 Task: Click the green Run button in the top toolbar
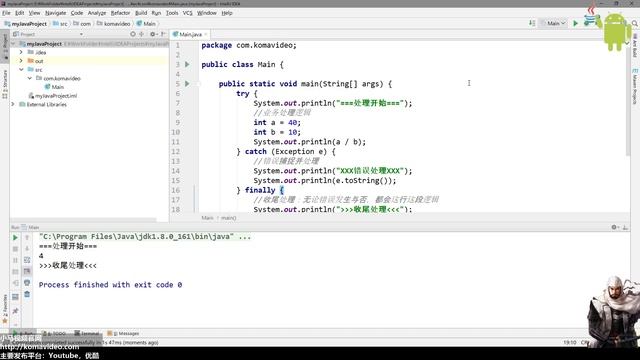pyautogui.click(x=576, y=23)
